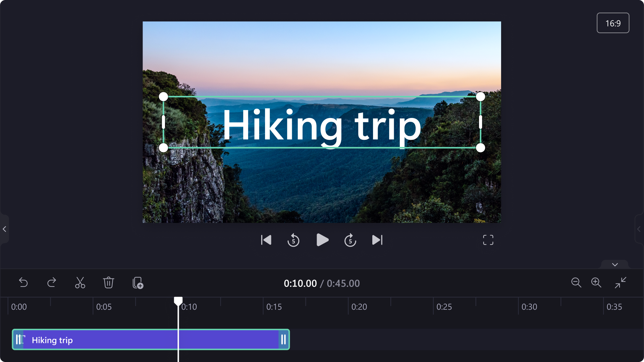This screenshot has height=362, width=644.
Task: Fit timeline to screen using shrink icon
Action: point(620,283)
